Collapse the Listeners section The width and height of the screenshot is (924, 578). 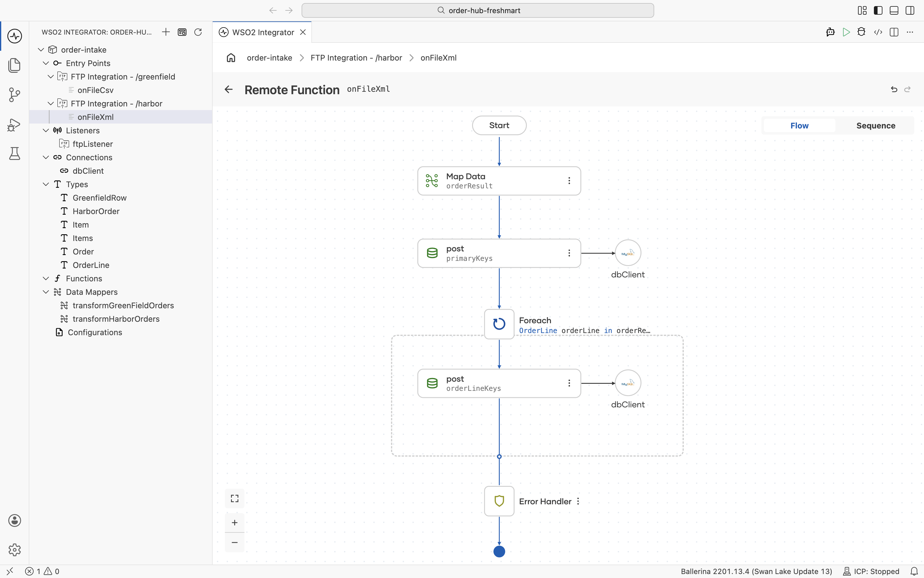coord(46,130)
